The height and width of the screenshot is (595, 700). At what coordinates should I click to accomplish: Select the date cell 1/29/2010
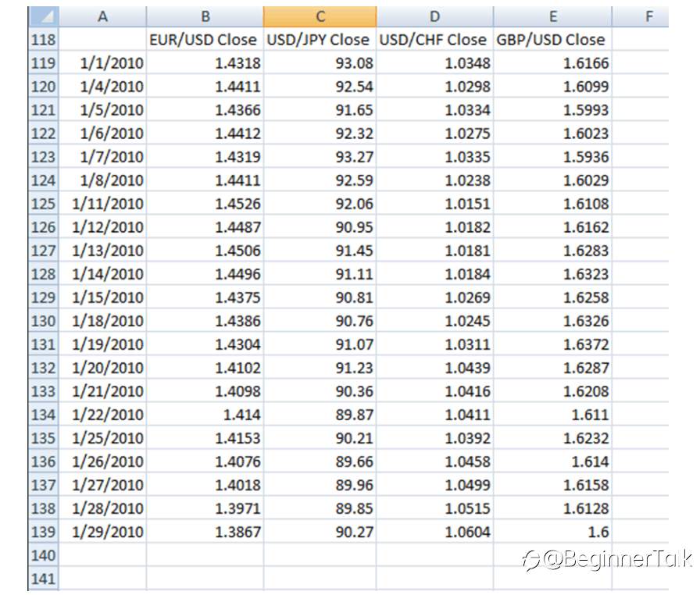102,532
